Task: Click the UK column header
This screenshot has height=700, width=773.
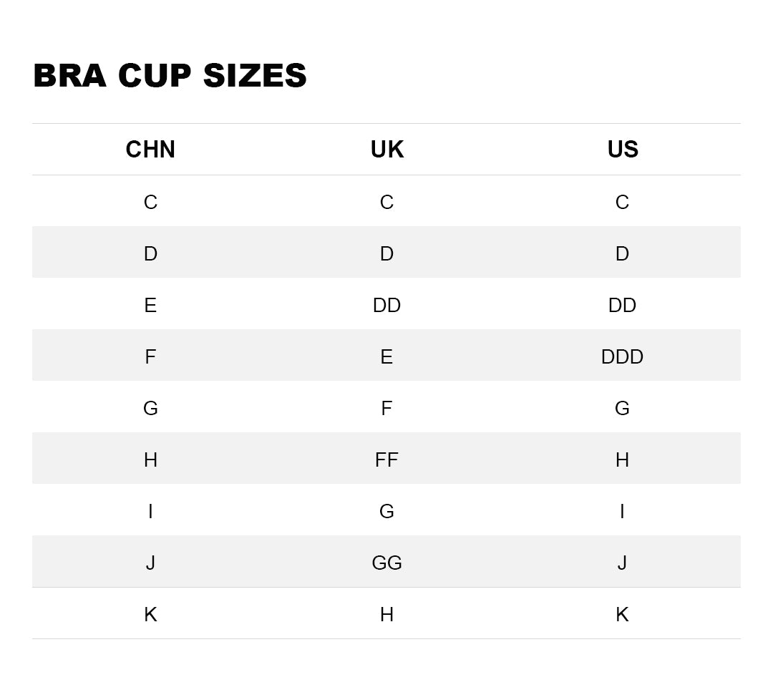Action: pos(386,149)
